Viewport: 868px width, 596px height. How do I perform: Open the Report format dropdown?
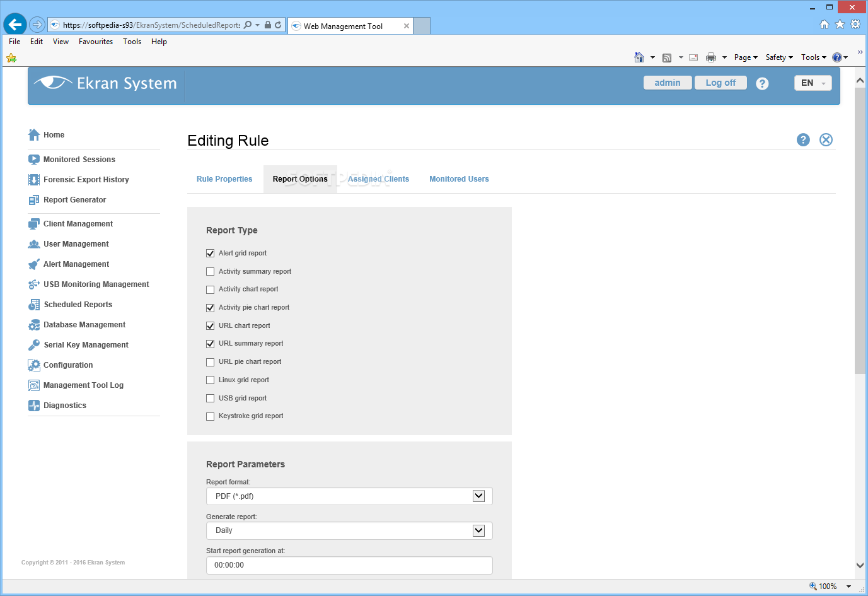349,496
